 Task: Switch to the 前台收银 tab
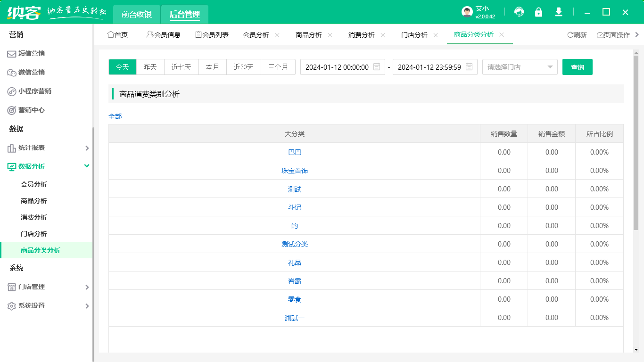coord(137,14)
